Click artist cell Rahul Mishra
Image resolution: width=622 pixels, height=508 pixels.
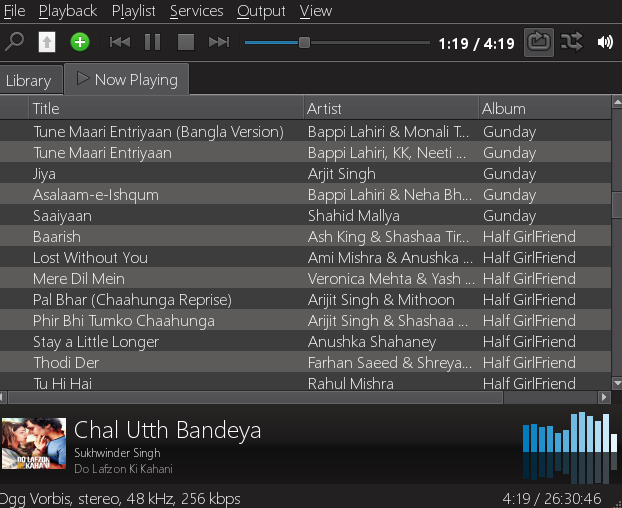(351, 383)
